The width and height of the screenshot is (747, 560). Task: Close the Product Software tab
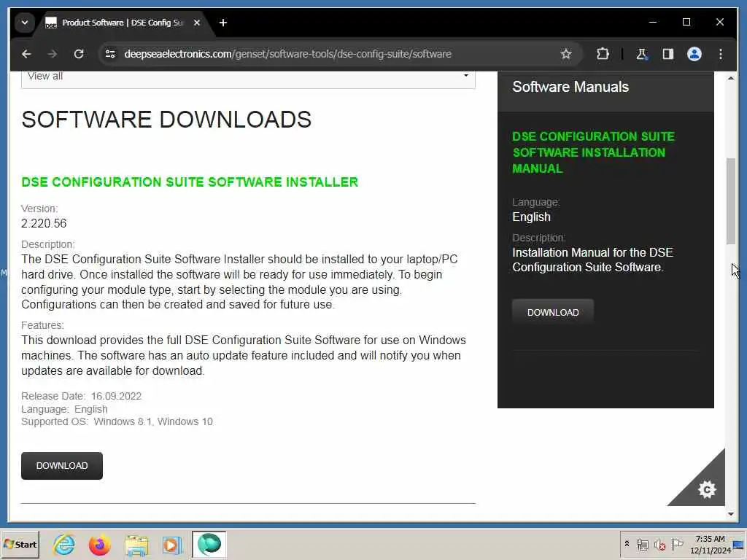[x=197, y=23]
